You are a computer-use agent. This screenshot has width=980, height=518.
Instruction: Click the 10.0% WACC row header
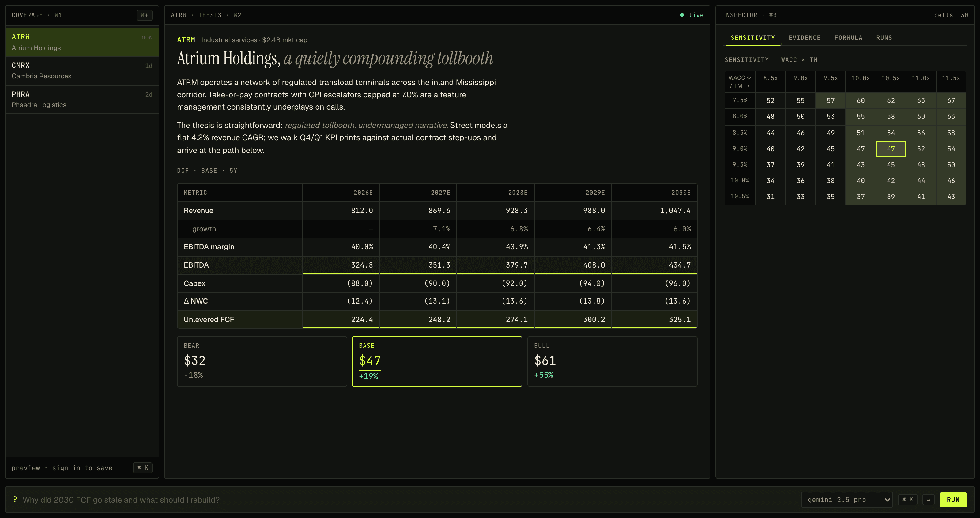click(740, 181)
